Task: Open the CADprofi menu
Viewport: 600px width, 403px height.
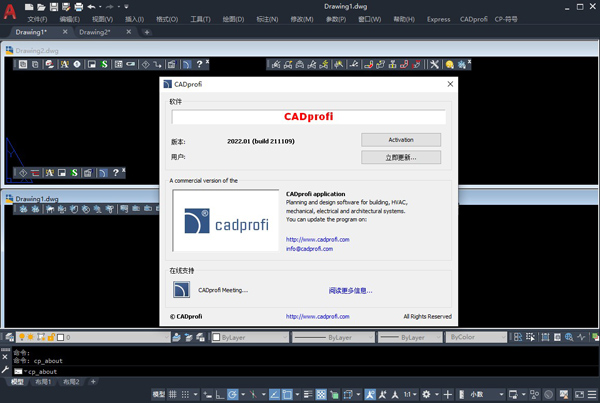Action: [x=474, y=19]
